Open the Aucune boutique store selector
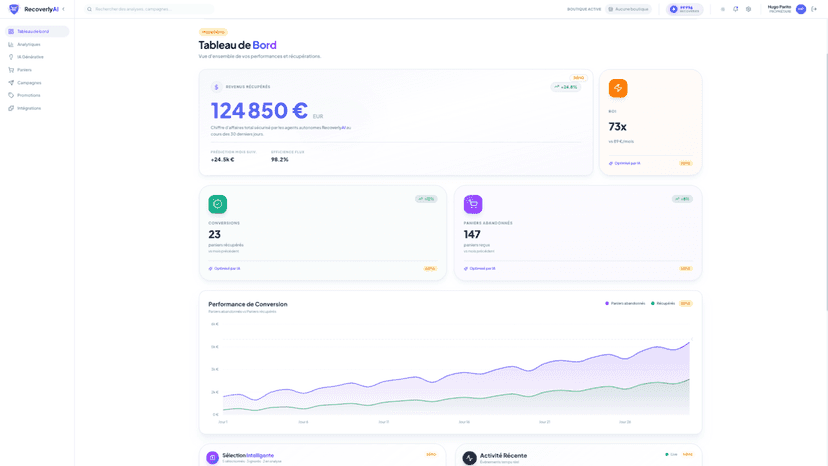The height and width of the screenshot is (466, 828). (628, 9)
